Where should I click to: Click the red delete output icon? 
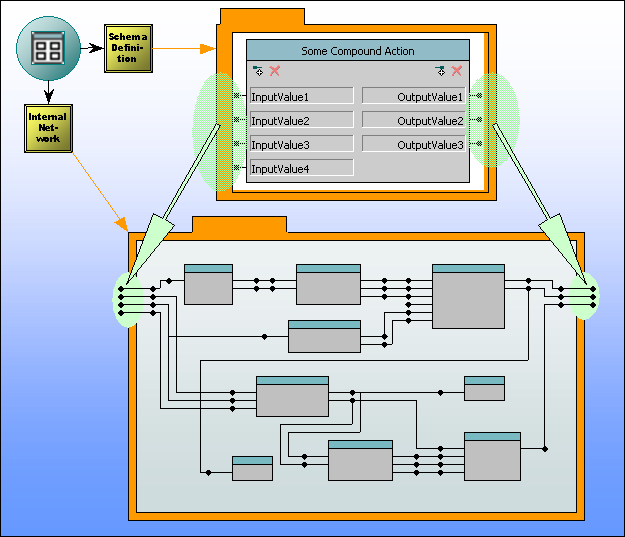pos(457,71)
